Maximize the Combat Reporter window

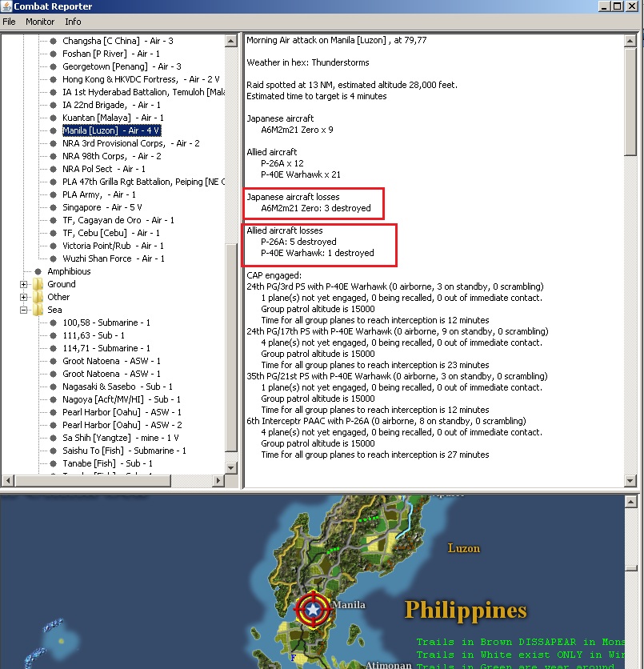[618, 6]
